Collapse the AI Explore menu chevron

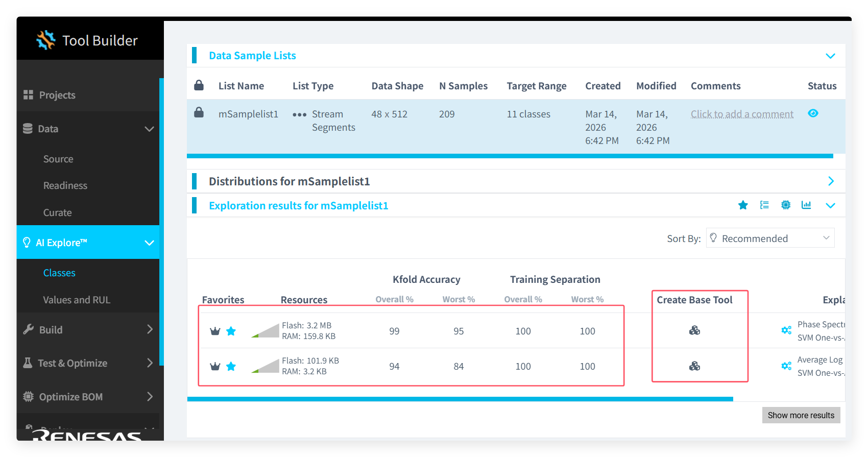click(x=149, y=243)
